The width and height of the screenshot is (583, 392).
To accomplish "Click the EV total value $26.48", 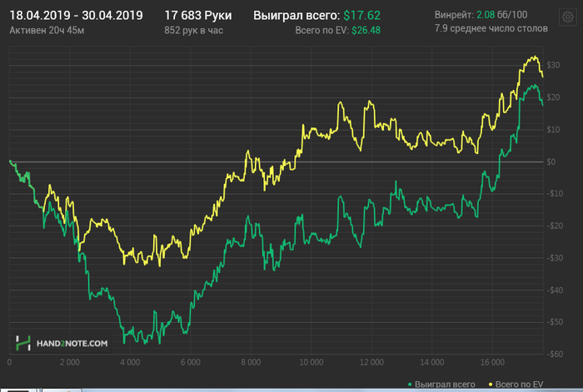I will click(x=366, y=31).
